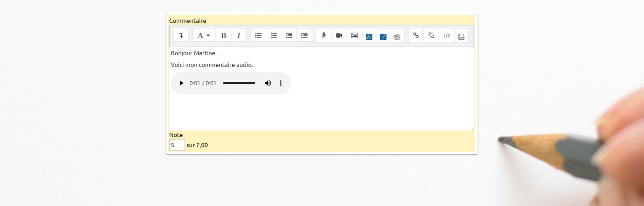
Task: Insert an unordered bullet list
Action: coord(258,36)
